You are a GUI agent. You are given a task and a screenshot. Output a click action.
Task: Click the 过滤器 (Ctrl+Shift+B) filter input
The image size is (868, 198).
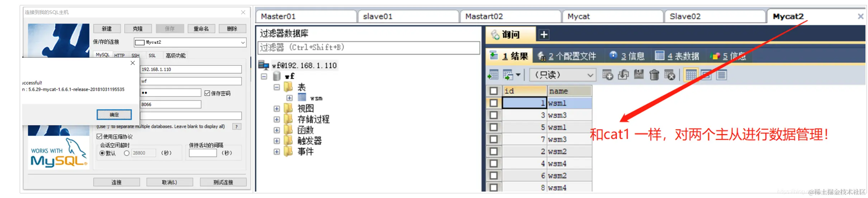click(369, 48)
